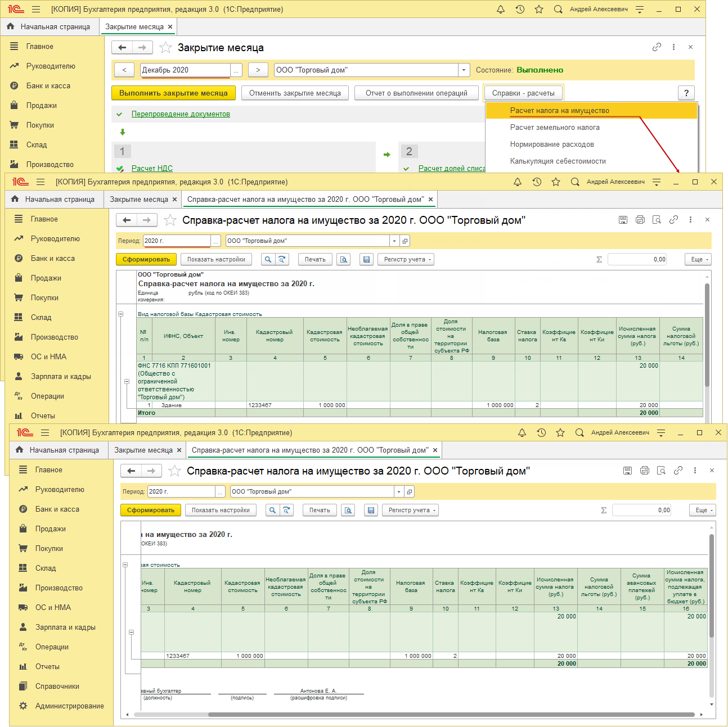Open favorites star in middle window title bar
The width and height of the screenshot is (728, 727).
[x=556, y=182]
